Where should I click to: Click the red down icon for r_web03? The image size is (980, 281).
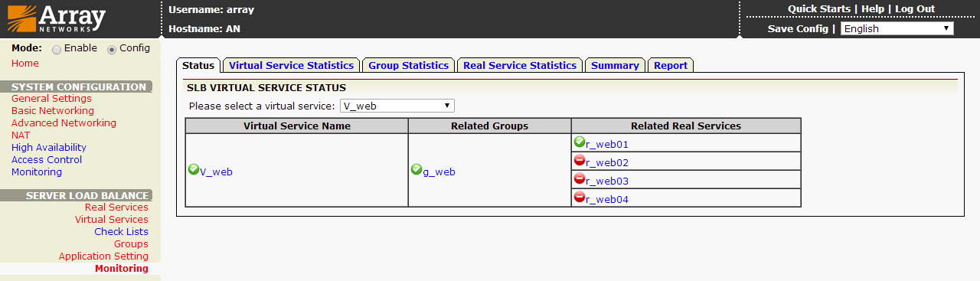tap(580, 179)
